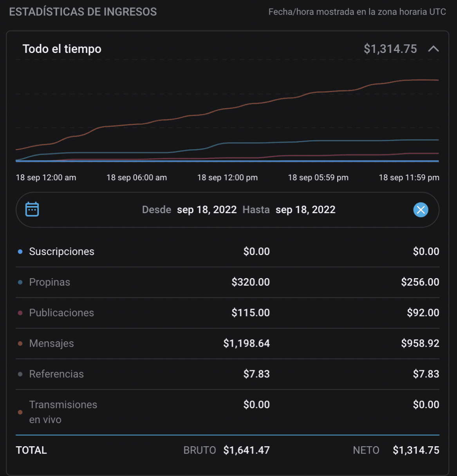Screen dimensions: 457x476
Task: Clear the date range with X button
Action: 421,210
